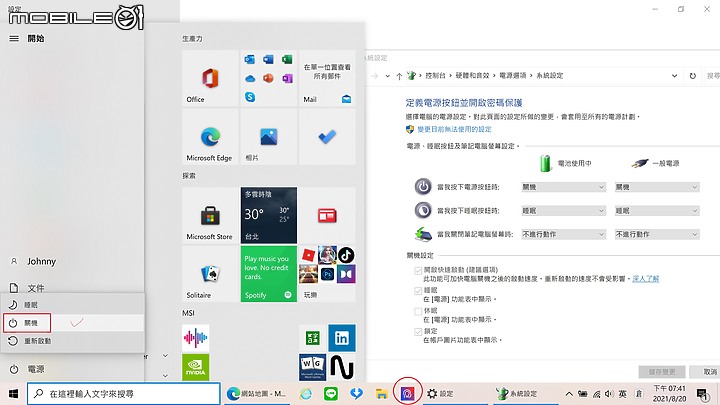Viewport: 720px width, 405px height.
Task: Expand the Start menu hamburger button
Action: 14,39
